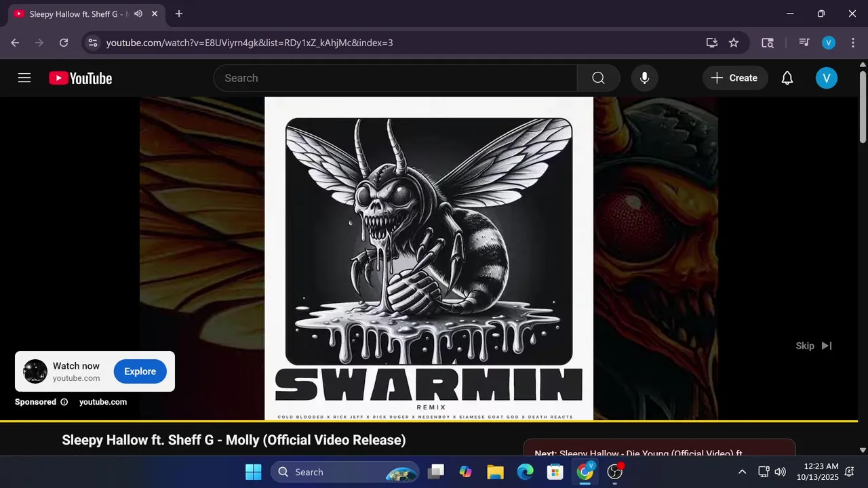Open File Explorer from taskbar

495,472
